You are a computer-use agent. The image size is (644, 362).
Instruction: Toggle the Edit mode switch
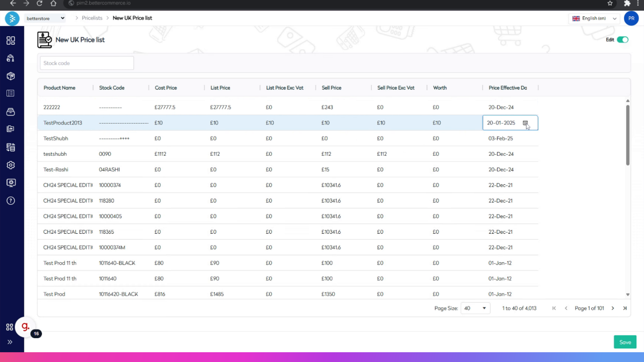(x=623, y=40)
